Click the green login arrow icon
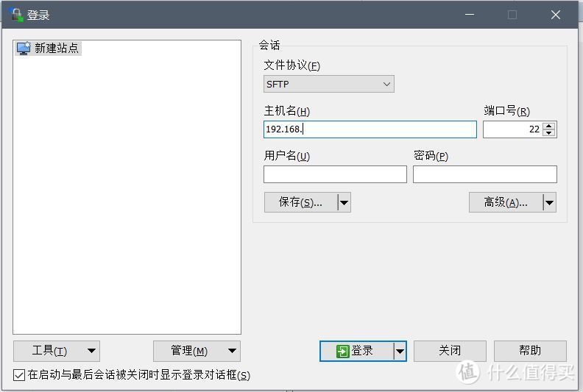This screenshot has width=583, height=392. pos(342,352)
